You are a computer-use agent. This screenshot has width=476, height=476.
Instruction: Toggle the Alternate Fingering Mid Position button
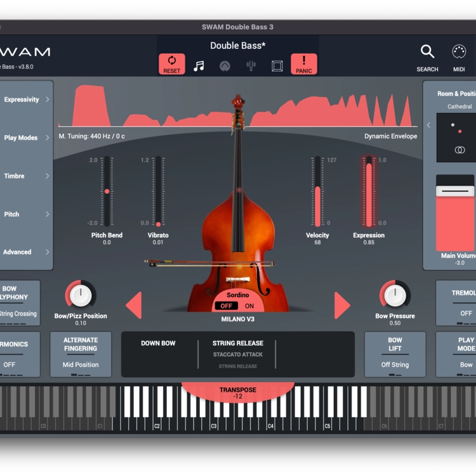pyautogui.click(x=81, y=354)
